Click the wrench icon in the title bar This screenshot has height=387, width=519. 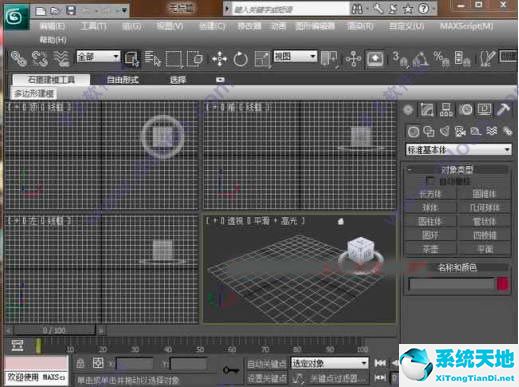378,9
